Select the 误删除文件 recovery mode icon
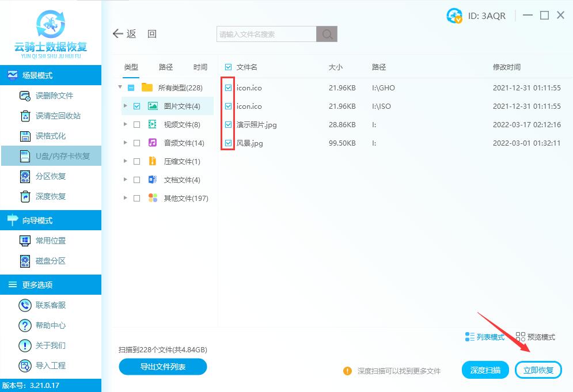573x392 pixels. click(x=25, y=96)
